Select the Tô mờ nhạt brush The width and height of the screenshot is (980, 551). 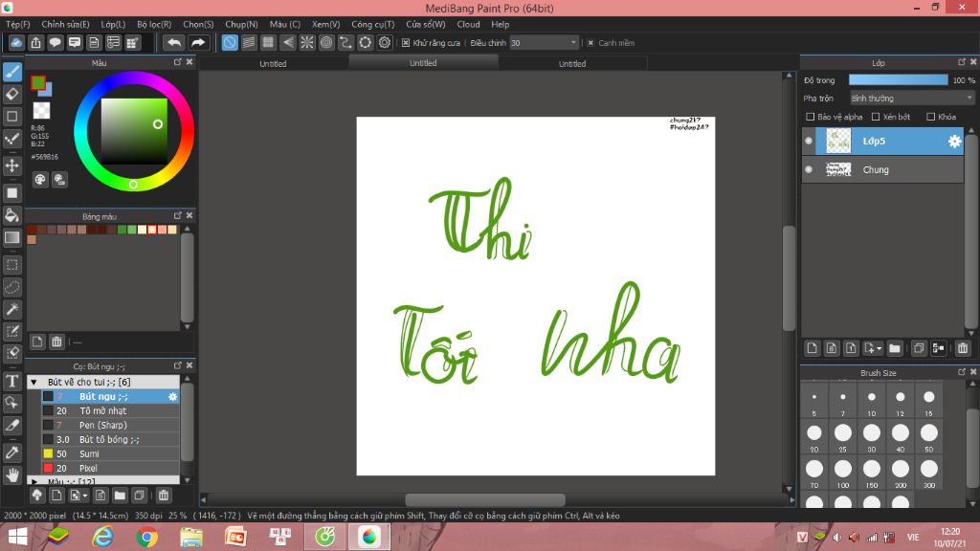click(x=110, y=410)
